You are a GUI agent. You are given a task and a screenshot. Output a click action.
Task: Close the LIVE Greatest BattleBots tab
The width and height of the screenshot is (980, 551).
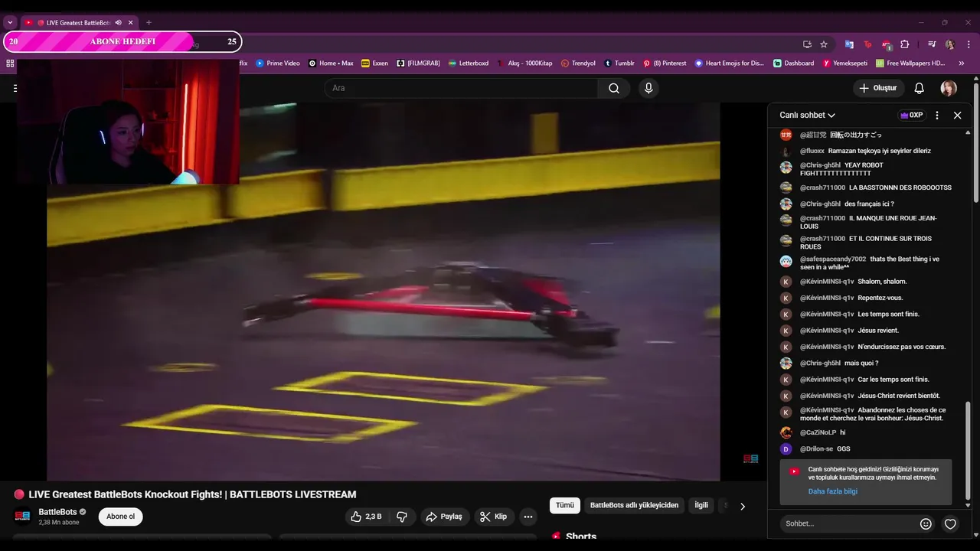point(131,23)
